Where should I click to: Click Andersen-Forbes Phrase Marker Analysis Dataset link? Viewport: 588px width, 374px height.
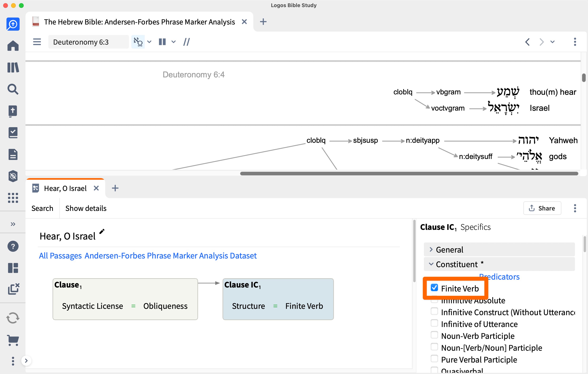[170, 256]
